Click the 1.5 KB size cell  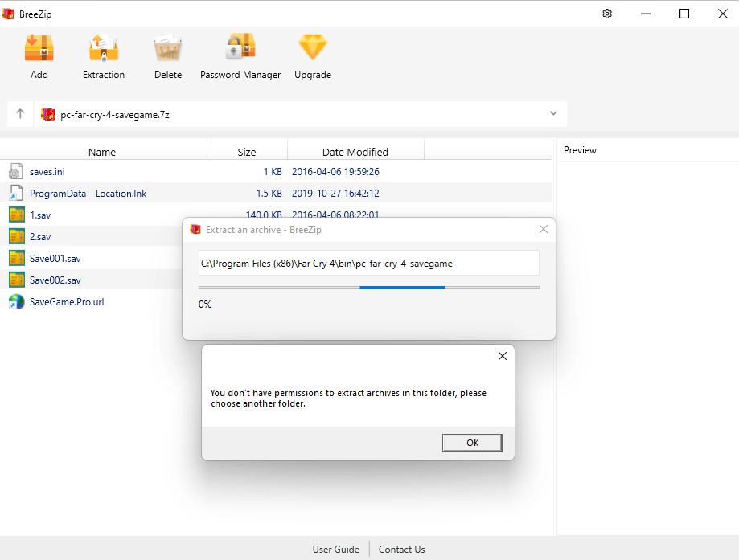269,193
